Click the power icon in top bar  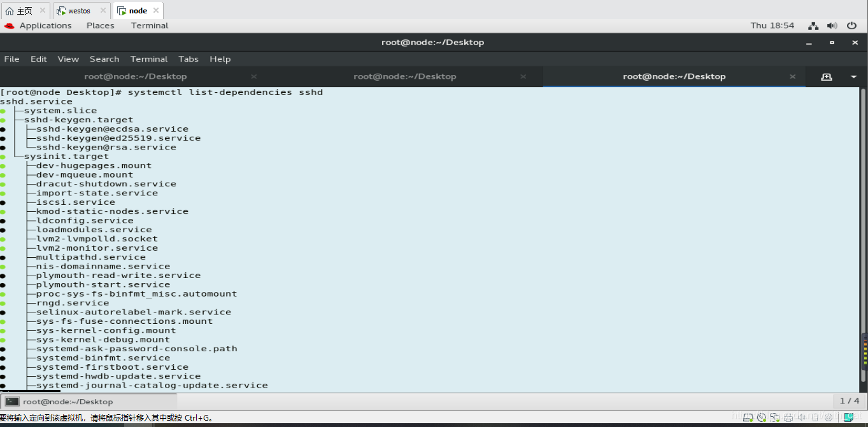click(x=851, y=26)
